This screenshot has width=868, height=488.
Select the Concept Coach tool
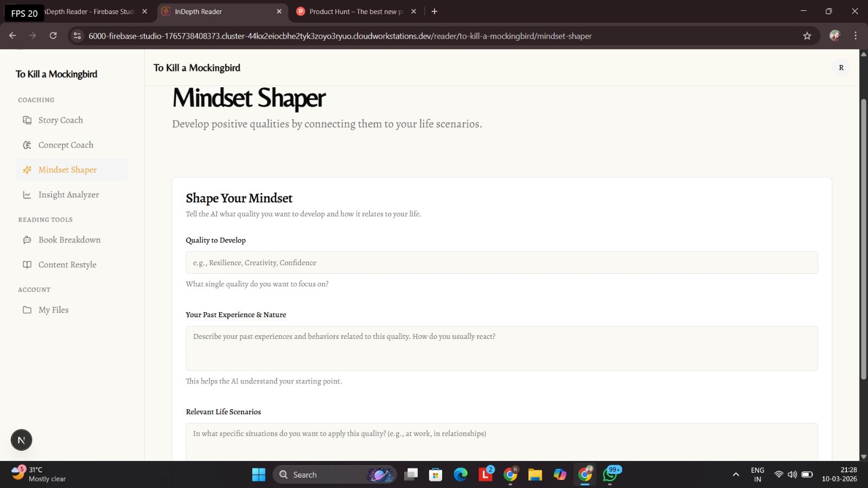pyautogui.click(x=66, y=145)
